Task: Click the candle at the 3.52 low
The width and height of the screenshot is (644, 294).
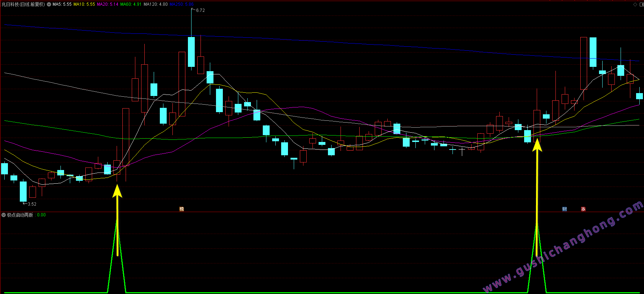Action: point(23,191)
